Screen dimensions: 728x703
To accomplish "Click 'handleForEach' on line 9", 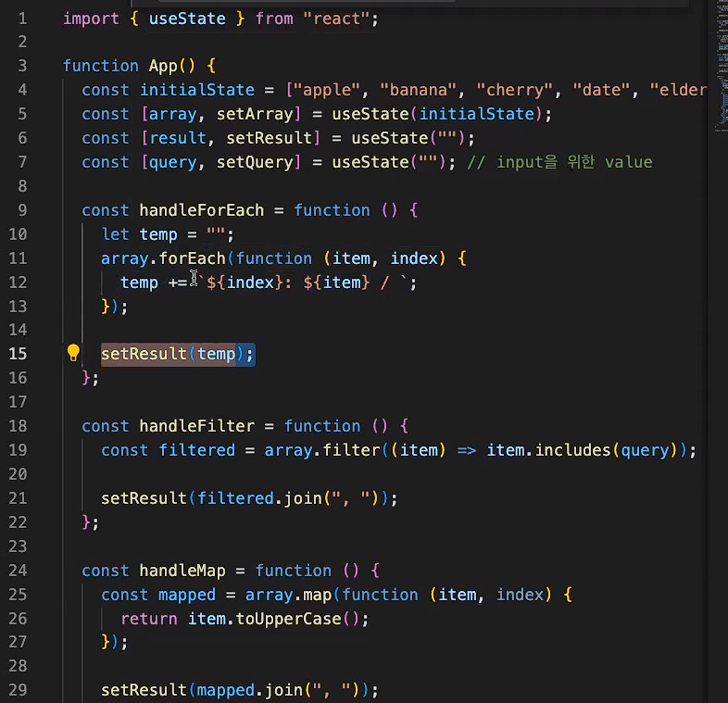I will [x=202, y=210].
